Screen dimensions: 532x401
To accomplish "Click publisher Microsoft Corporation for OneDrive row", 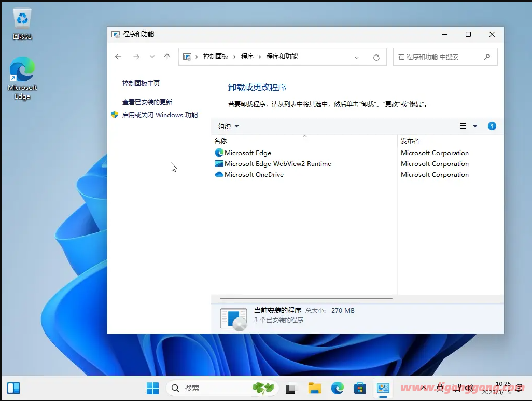I will pyautogui.click(x=435, y=174).
